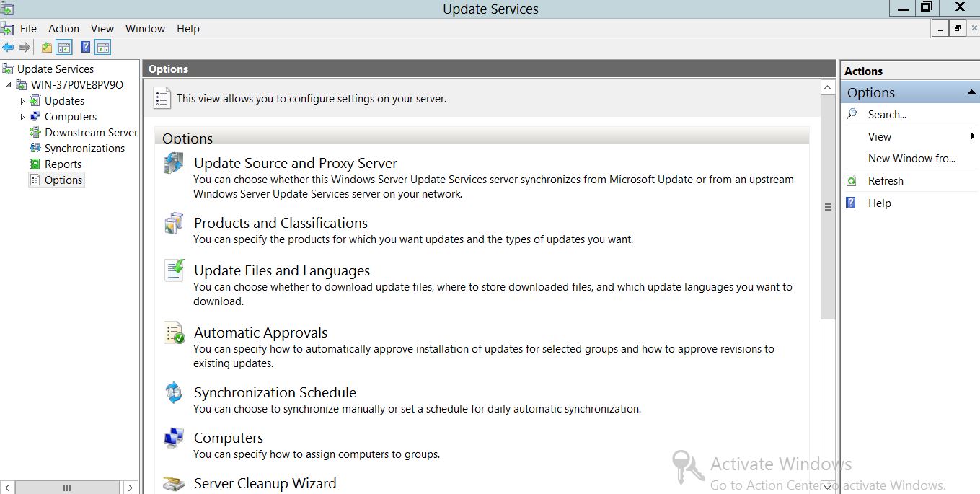
Task: Click the Synchronization Schedule icon
Action: 174,393
